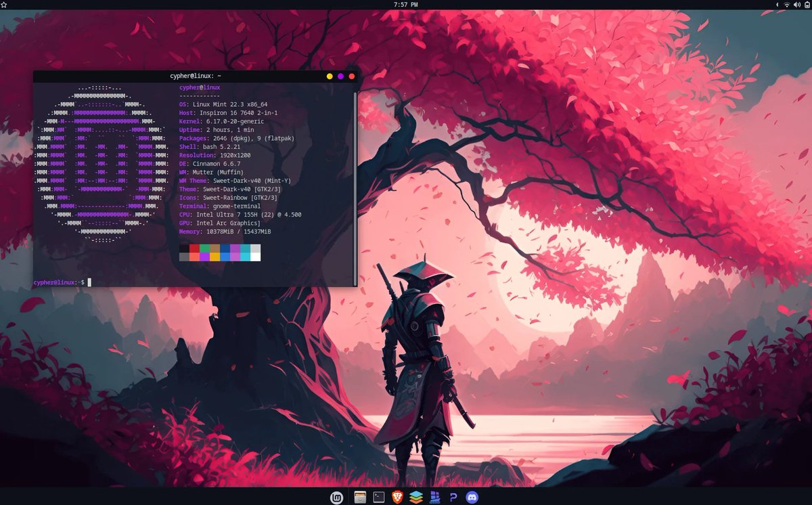Screen dimensions: 812x505
Task: Click the 'Theme: Sweet-Dark-v40 [GTK2/3]' line
Action: (230, 189)
